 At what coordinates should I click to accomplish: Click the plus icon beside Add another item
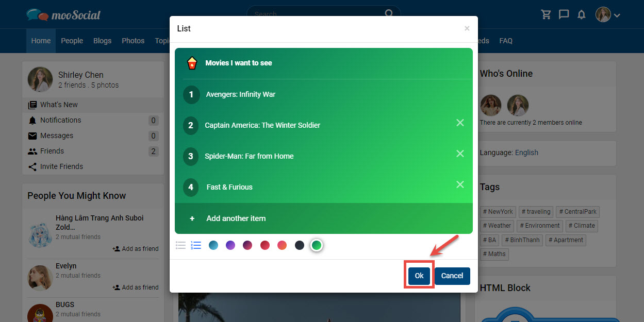(x=192, y=218)
